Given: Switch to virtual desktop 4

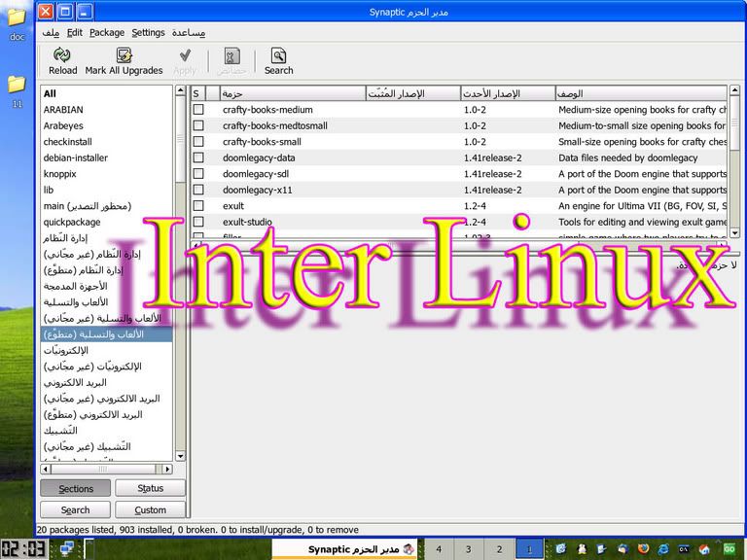Looking at the screenshot, I should 439,549.
